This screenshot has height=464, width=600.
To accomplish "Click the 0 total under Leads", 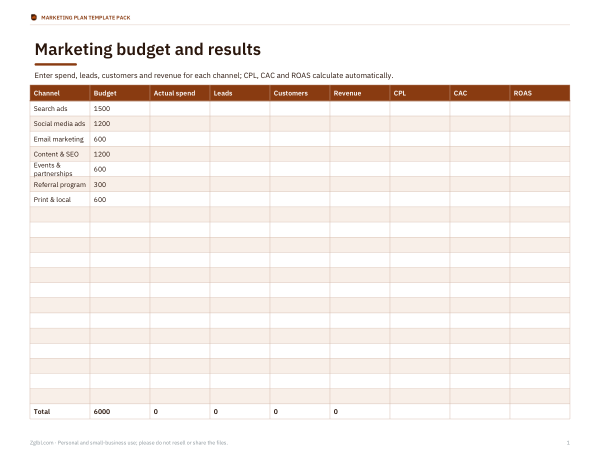I will coord(215,412).
